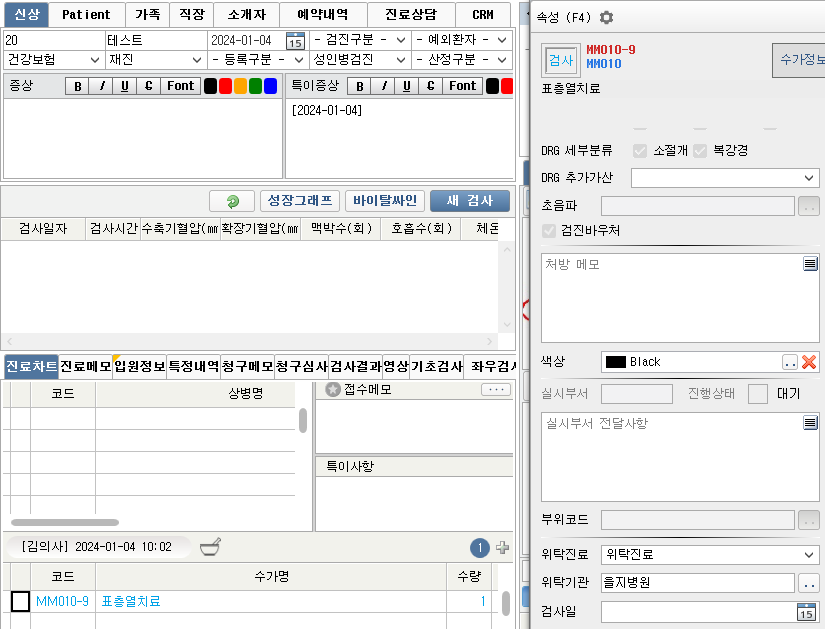The height and width of the screenshot is (629, 825).
Task: Click the green refresh icon button
Action: click(232, 201)
